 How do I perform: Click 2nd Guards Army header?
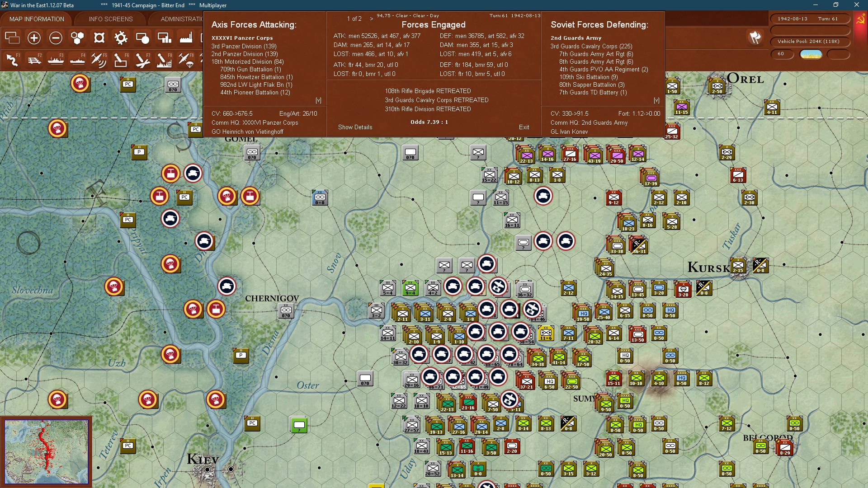point(576,38)
